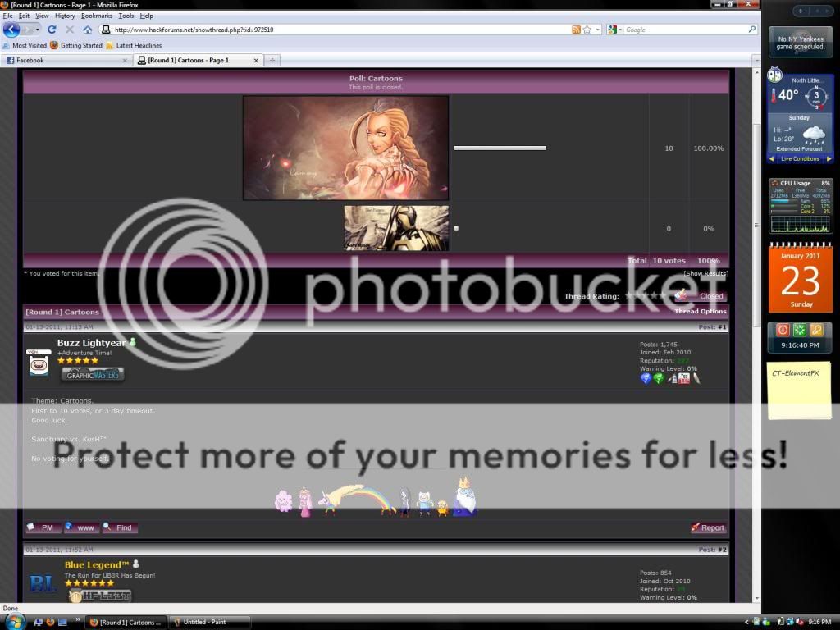Image resolution: width=840 pixels, height=630 pixels.
Task: Open the Bookmarks menu
Action: (x=97, y=16)
